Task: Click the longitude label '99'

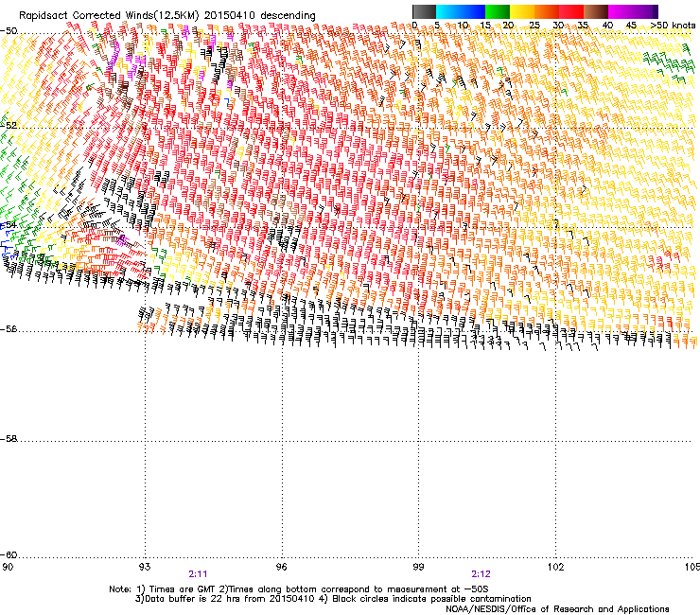Action: click(x=418, y=567)
